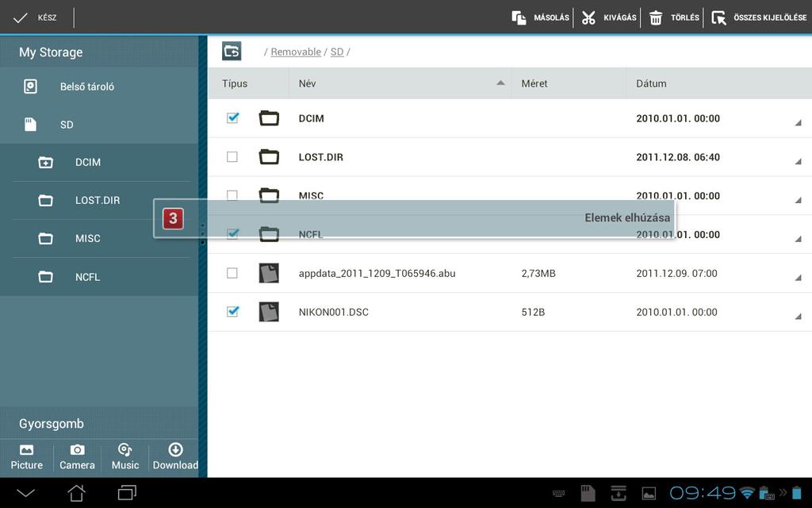Open the DCIM folder icon in list

pos(269,118)
